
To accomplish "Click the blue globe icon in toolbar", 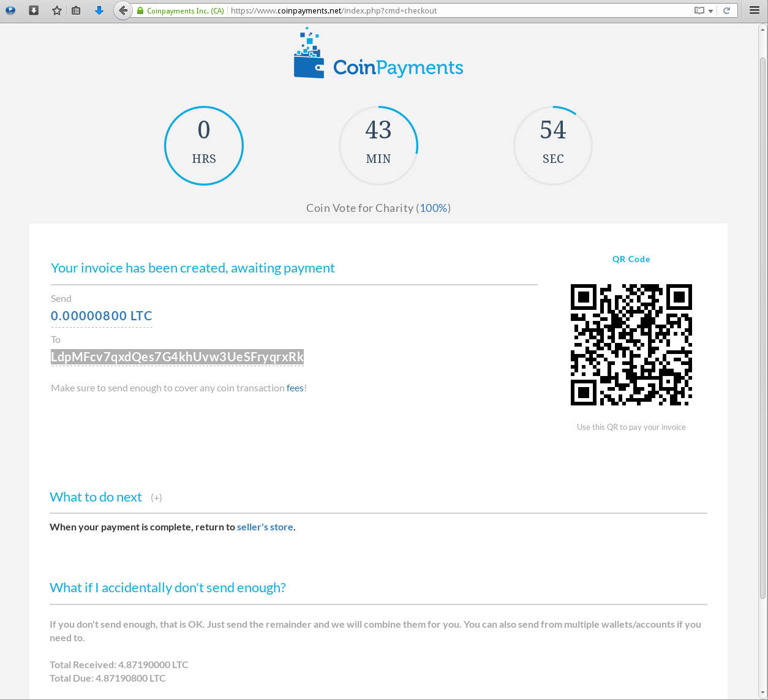I will [x=10, y=10].
